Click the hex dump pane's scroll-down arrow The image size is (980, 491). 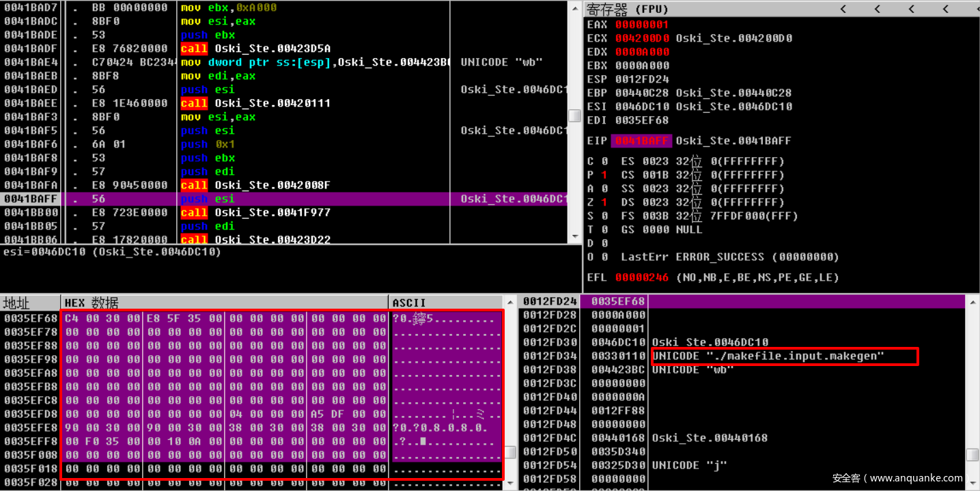(x=509, y=483)
